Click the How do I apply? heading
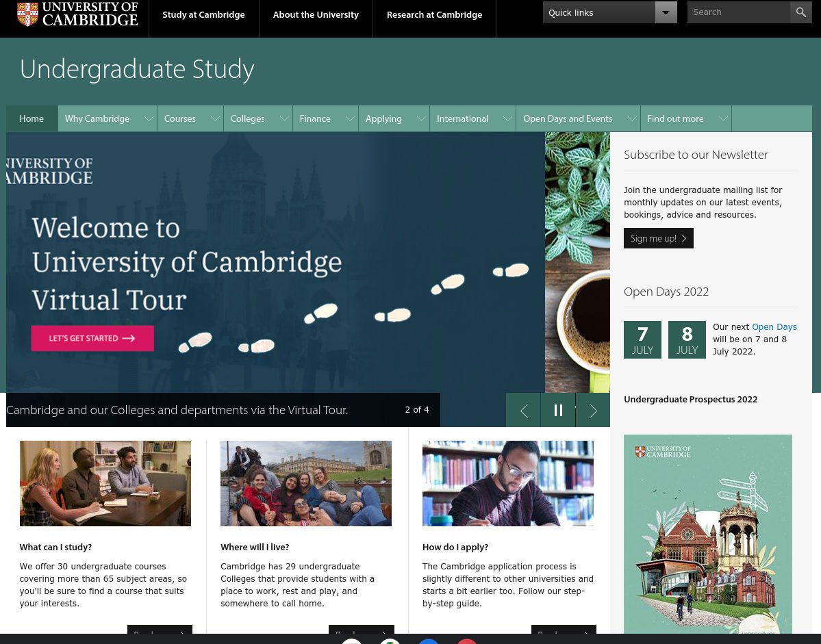This screenshot has width=821, height=644. (x=455, y=548)
